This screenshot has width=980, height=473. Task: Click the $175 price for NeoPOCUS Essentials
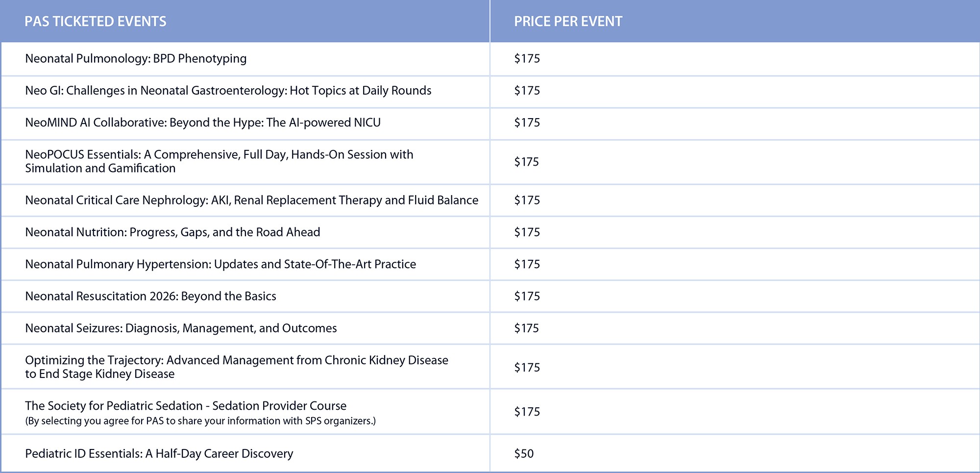527,162
